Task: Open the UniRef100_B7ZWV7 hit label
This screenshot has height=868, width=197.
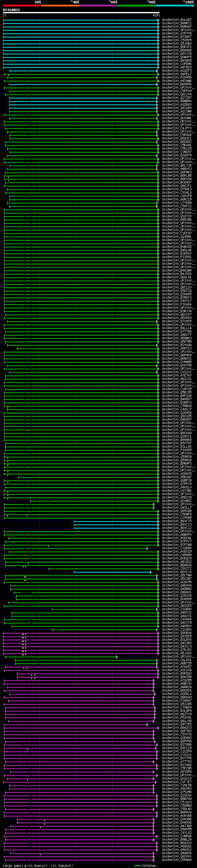Action: [x=177, y=37]
